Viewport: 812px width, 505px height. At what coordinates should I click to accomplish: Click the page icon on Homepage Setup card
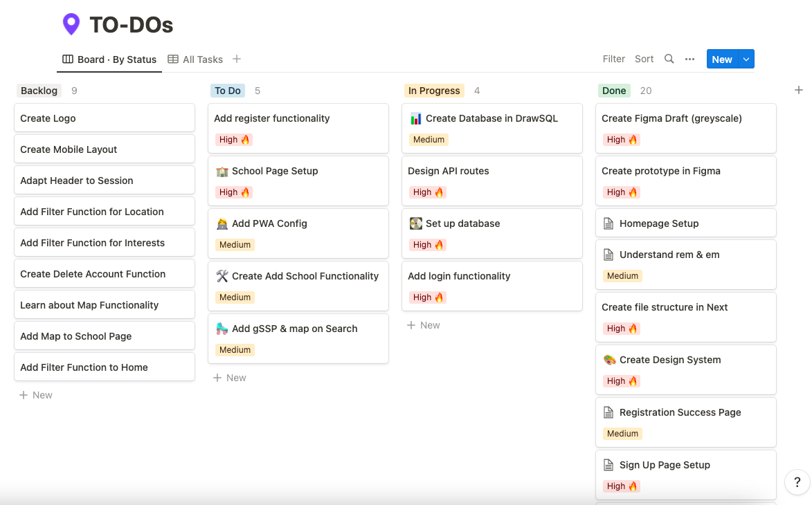pyautogui.click(x=607, y=223)
